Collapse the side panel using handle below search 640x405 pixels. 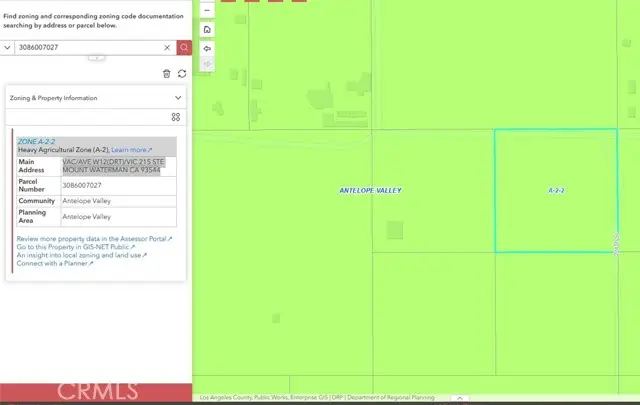(97, 58)
